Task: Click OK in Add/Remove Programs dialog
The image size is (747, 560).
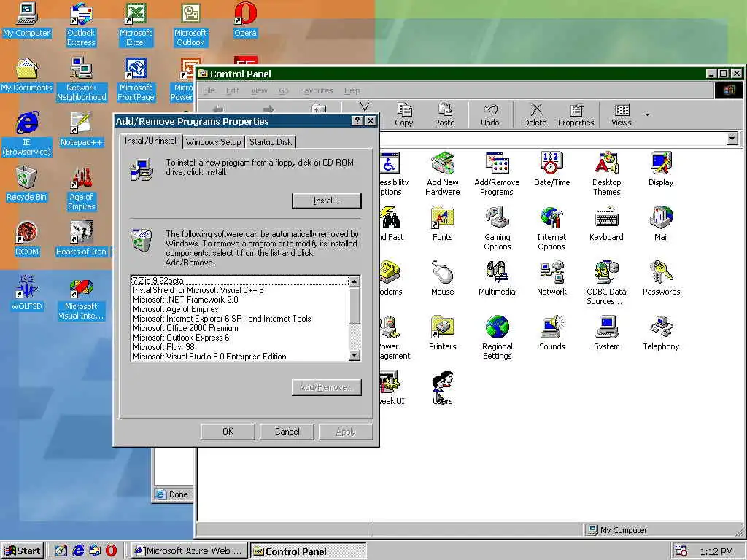Action: coord(228,432)
